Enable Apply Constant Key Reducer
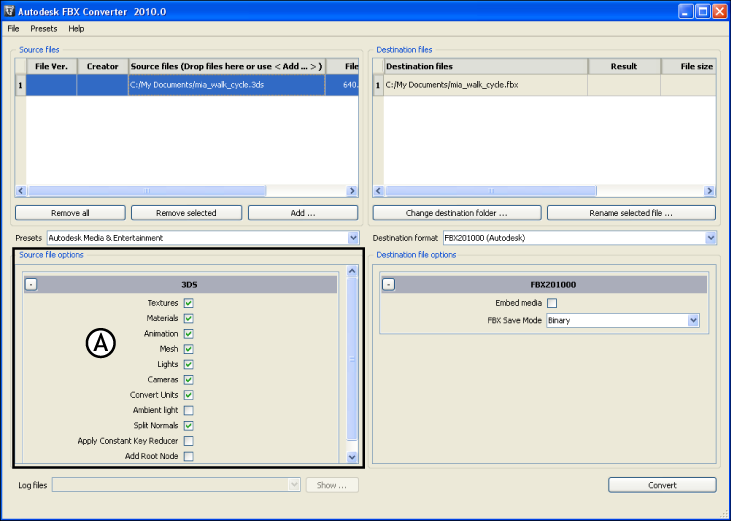This screenshot has height=521, width=731. (188, 441)
